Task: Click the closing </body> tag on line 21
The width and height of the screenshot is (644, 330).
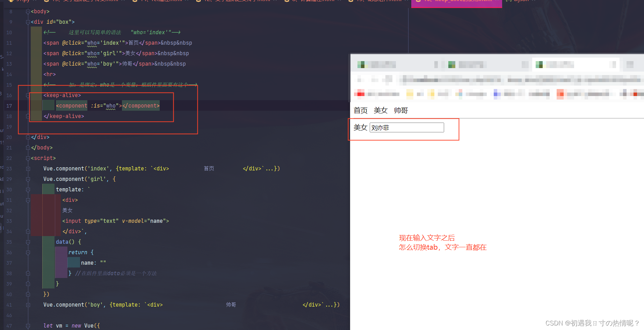Action: [x=42, y=148]
